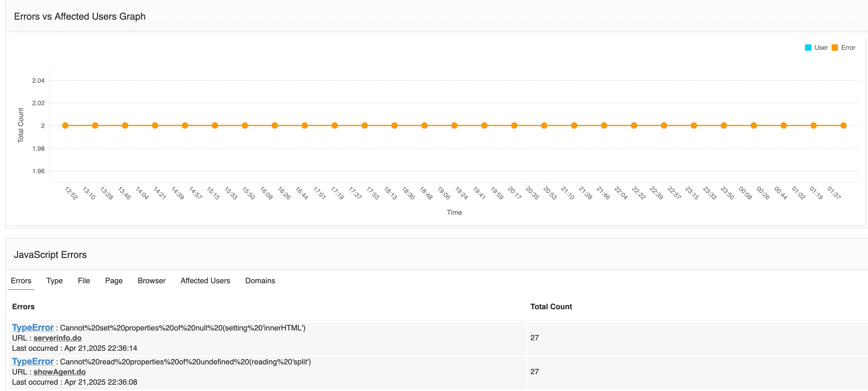This screenshot has height=391, width=868.
Task: Open the second TypeError split link
Action: pyautogui.click(x=33, y=361)
